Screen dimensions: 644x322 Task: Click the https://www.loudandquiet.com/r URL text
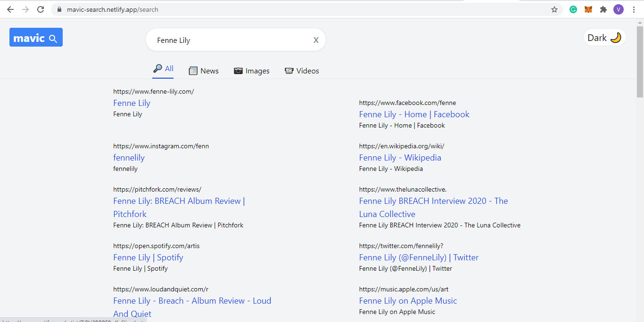click(x=161, y=289)
